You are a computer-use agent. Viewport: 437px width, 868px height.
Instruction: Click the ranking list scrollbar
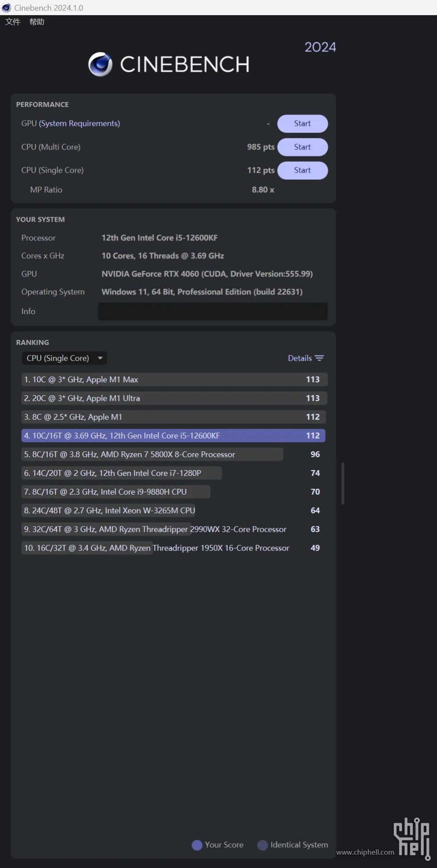(342, 484)
